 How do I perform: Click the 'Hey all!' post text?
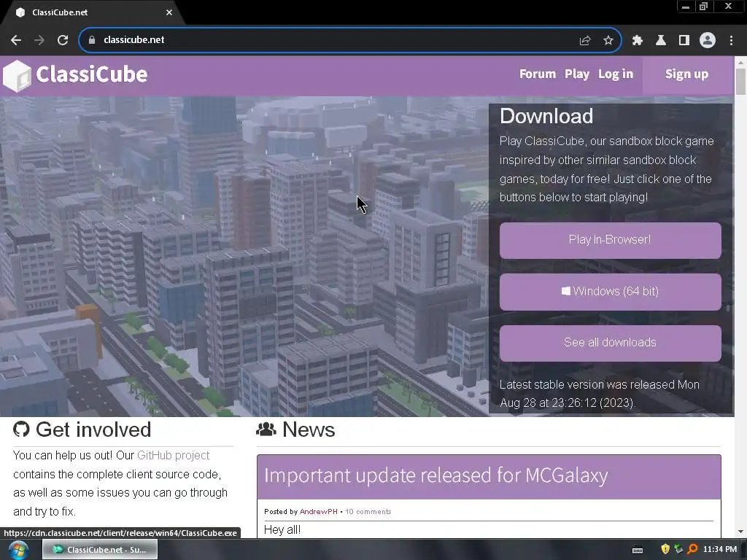(x=282, y=529)
